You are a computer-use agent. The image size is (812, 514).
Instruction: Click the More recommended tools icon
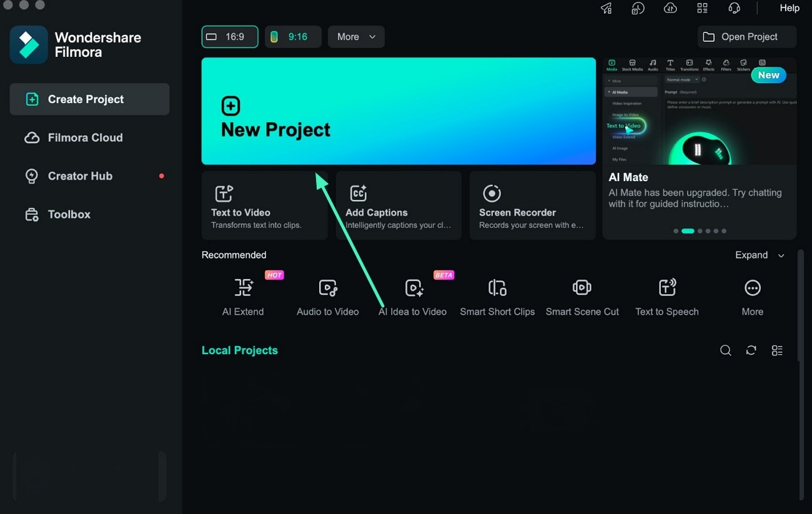click(753, 288)
